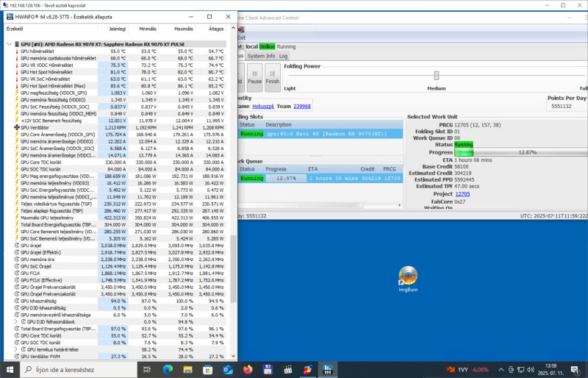The height and width of the screenshot is (378, 588).
Task: Click the Átlagos column header
Action: coord(211,29)
